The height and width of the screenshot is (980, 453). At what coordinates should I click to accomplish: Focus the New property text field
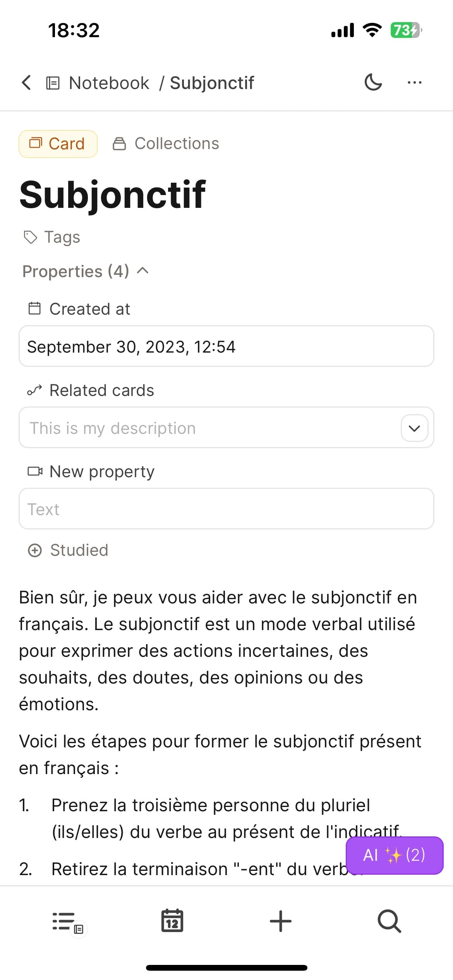click(226, 509)
